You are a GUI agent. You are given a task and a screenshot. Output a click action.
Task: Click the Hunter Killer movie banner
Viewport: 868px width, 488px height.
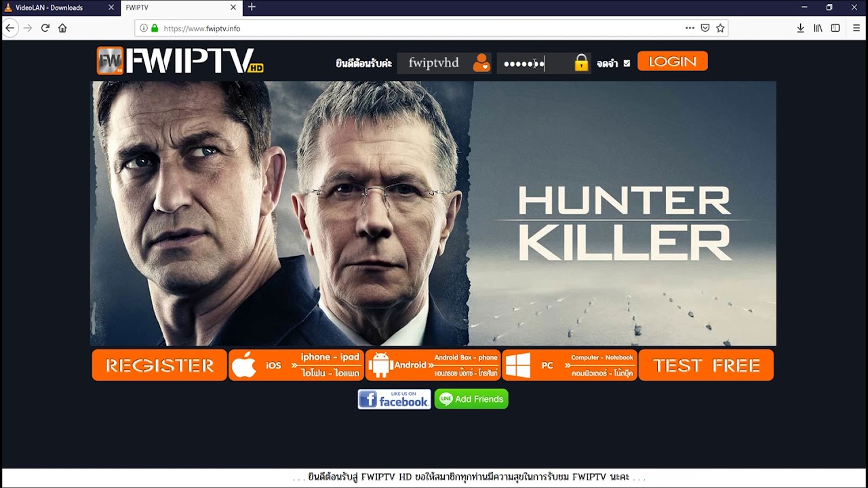point(433,213)
